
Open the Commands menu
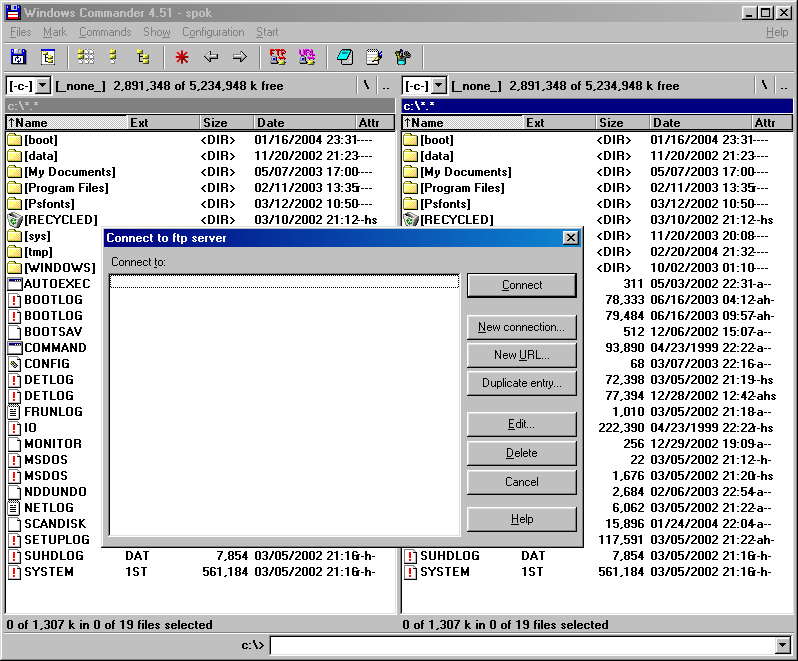click(x=105, y=32)
